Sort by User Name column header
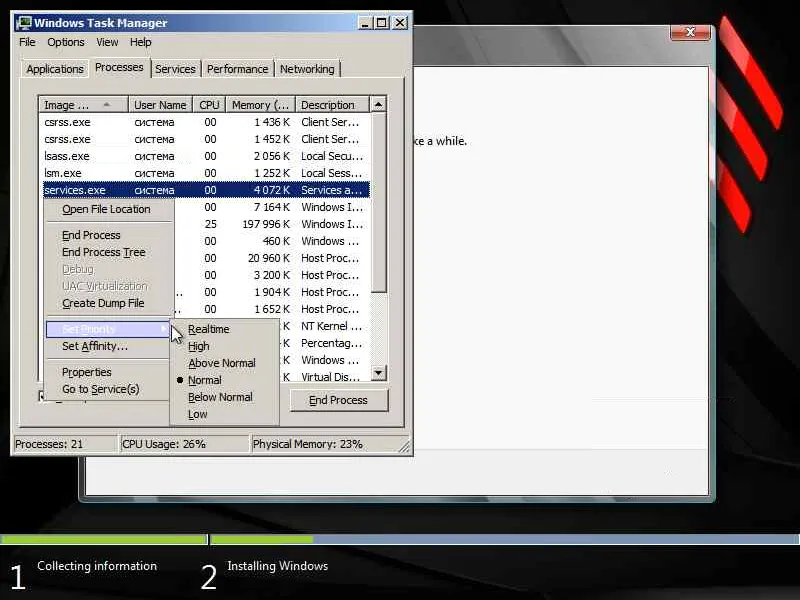Viewport: 800px width, 600px height. coord(160,105)
